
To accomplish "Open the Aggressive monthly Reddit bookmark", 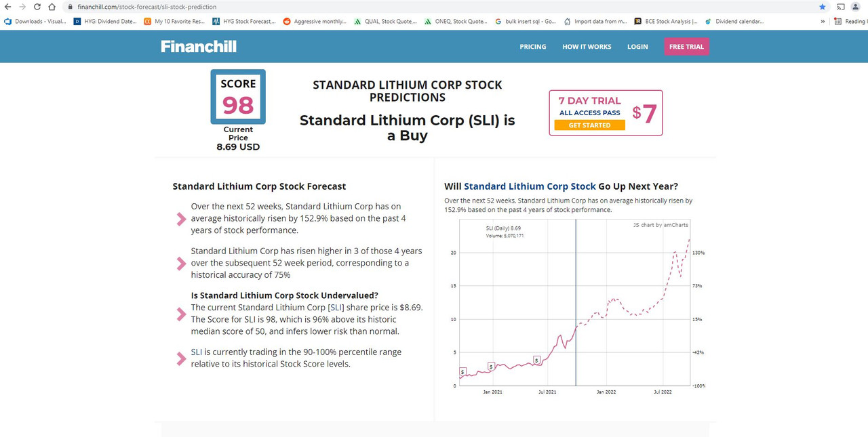I will click(x=315, y=21).
